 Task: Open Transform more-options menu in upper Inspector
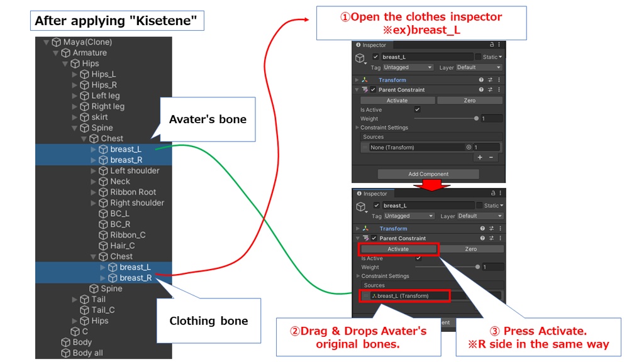point(499,80)
